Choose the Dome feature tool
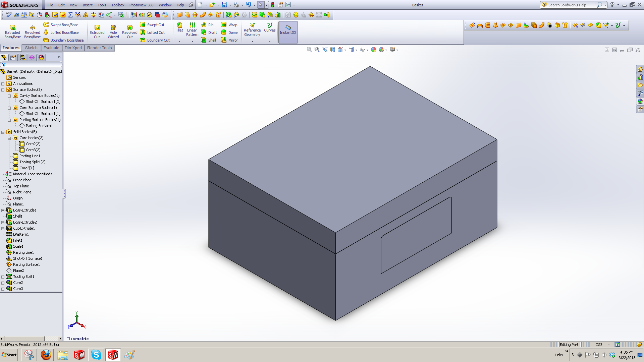Image resolution: width=644 pixels, height=362 pixels. click(x=229, y=33)
